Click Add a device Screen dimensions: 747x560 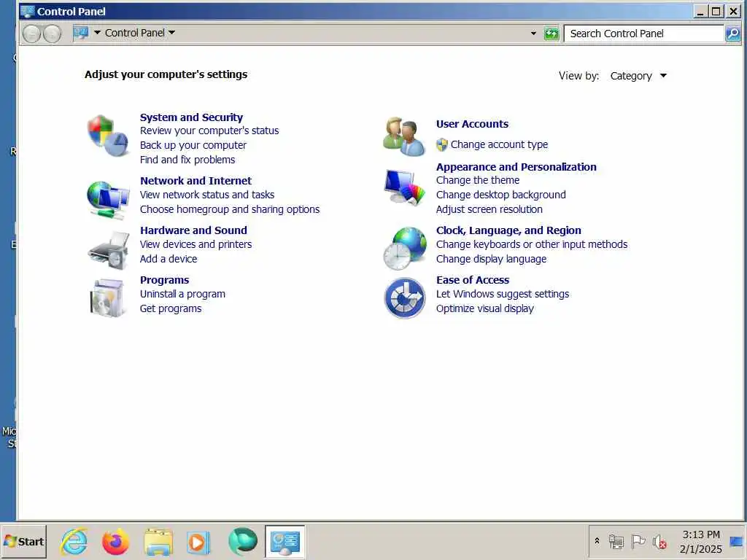pyautogui.click(x=169, y=259)
